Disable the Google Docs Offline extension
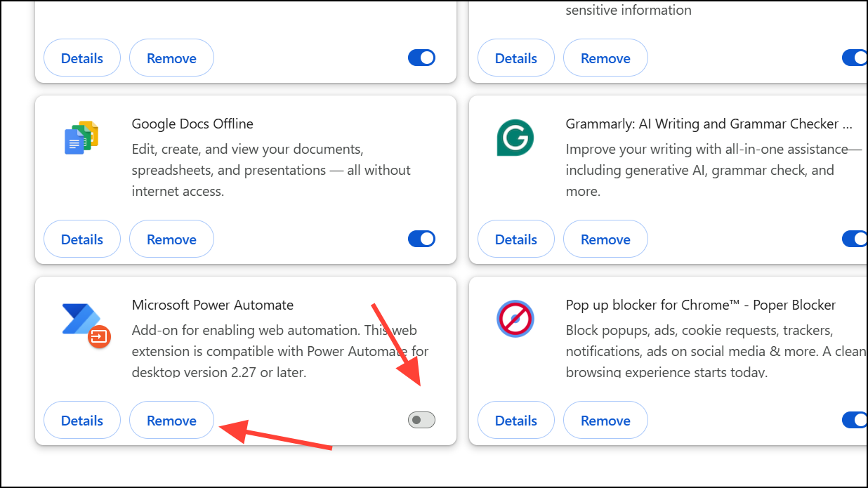Viewport: 868px width, 488px height. tap(421, 238)
